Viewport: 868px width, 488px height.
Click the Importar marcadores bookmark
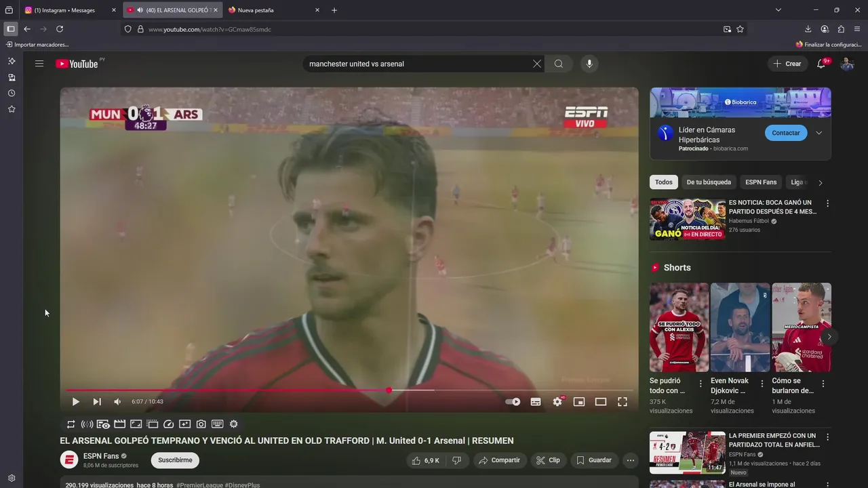pyautogui.click(x=38, y=45)
